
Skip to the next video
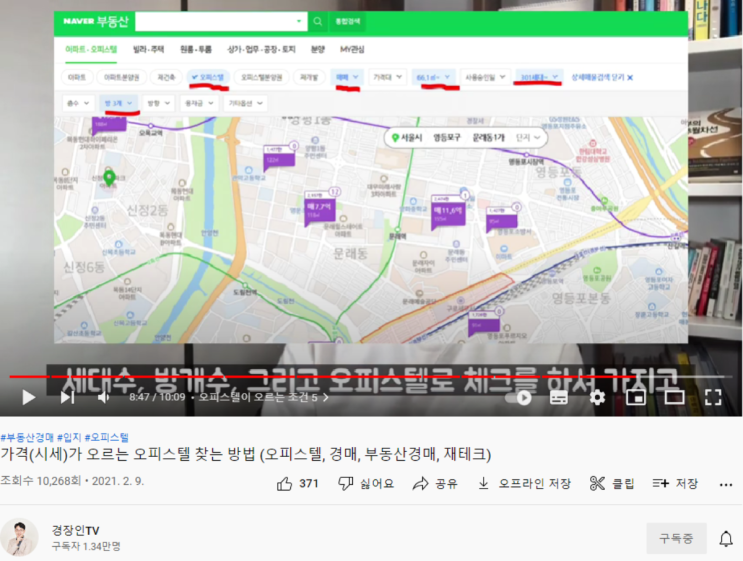(x=67, y=397)
